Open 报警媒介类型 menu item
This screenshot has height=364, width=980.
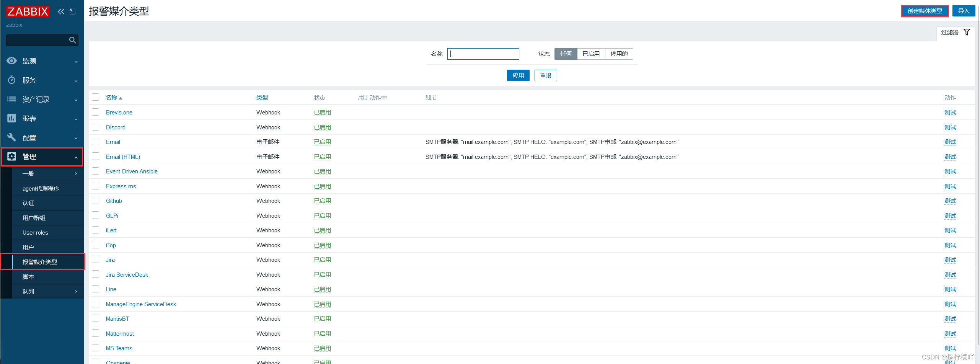point(48,262)
